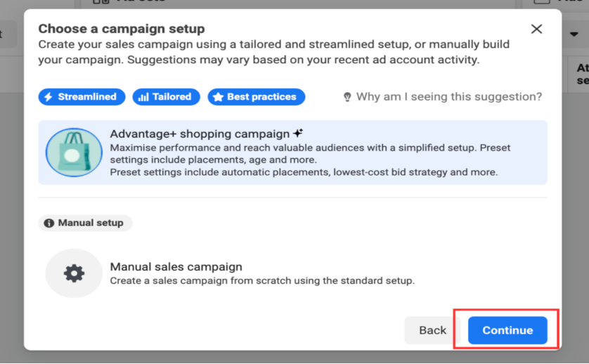The height and width of the screenshot is (364, 589).
Task: Click the Tailored tag label
Action: tap(171, 97)
